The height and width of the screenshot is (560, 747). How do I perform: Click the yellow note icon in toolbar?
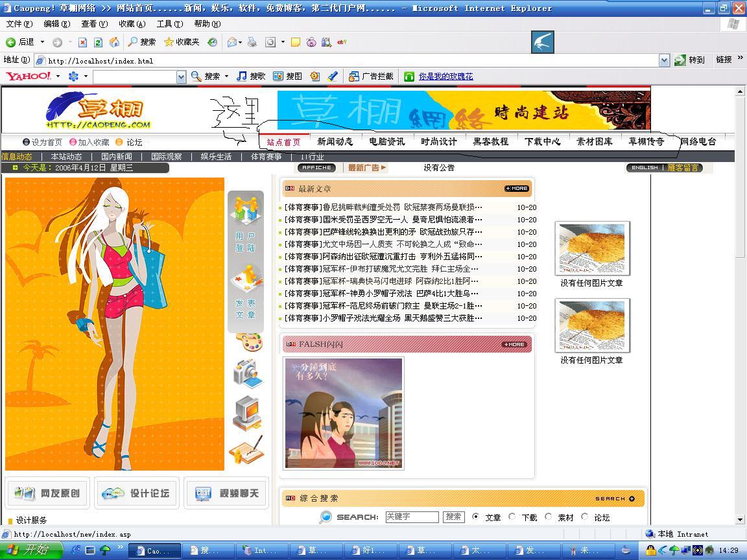[x=296, y=42]
